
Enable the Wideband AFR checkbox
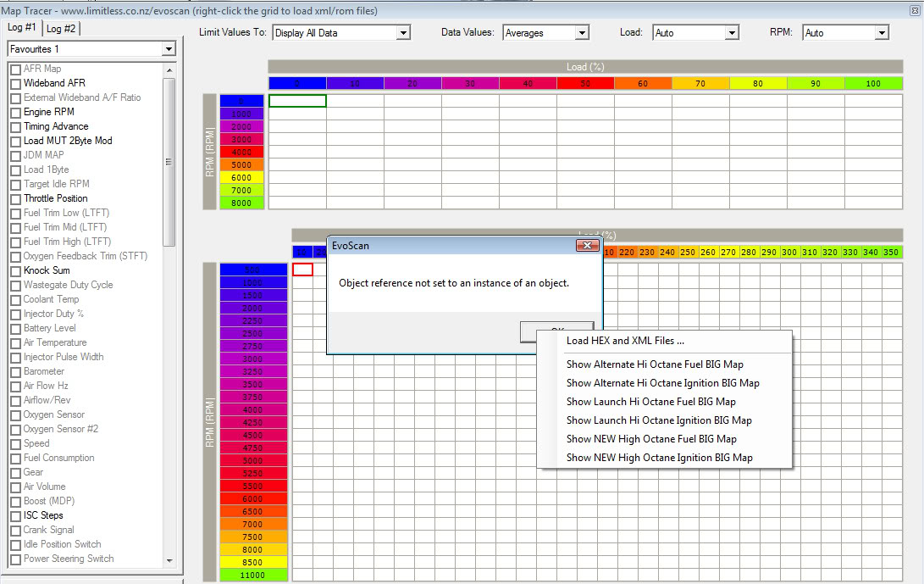[x=16, y=84]
